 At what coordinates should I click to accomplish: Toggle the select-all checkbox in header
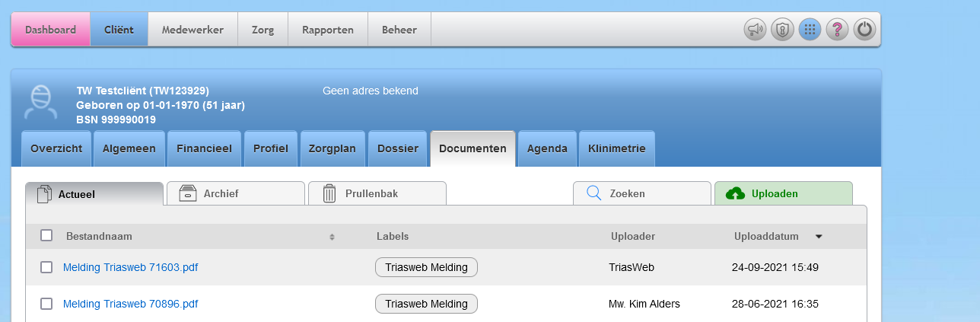[46, 235]
